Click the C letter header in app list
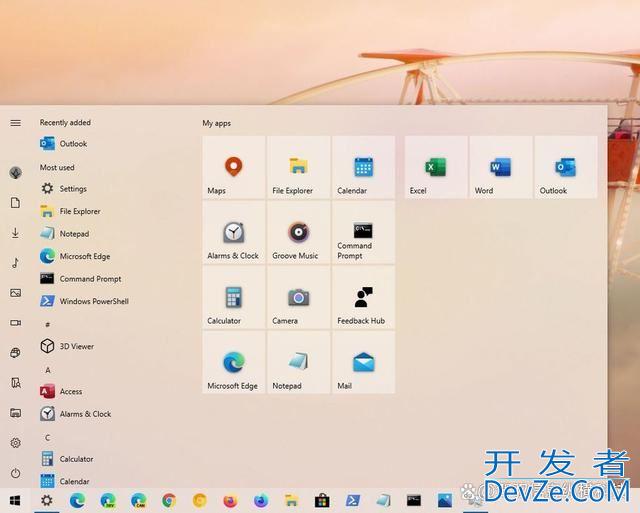This screenshot has height=513, width=640. [x=48, y=437]
